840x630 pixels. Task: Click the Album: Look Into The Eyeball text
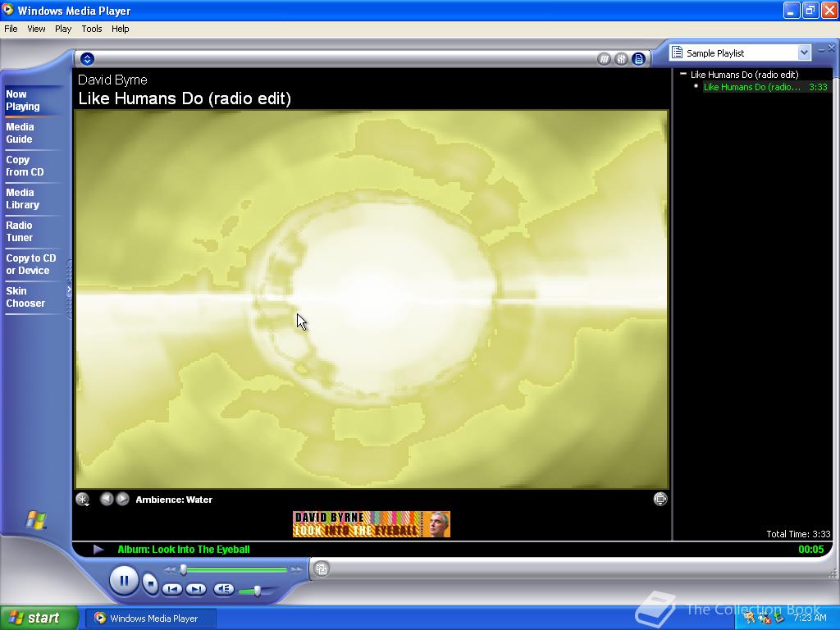pyautogui.click(x=184, y=549)
